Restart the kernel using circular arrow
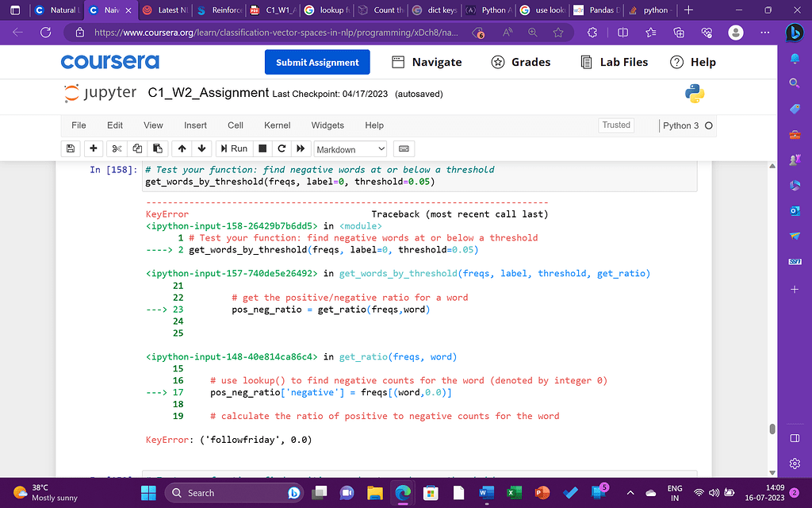Viewport: 812px width, 508px height. point(282,148)
